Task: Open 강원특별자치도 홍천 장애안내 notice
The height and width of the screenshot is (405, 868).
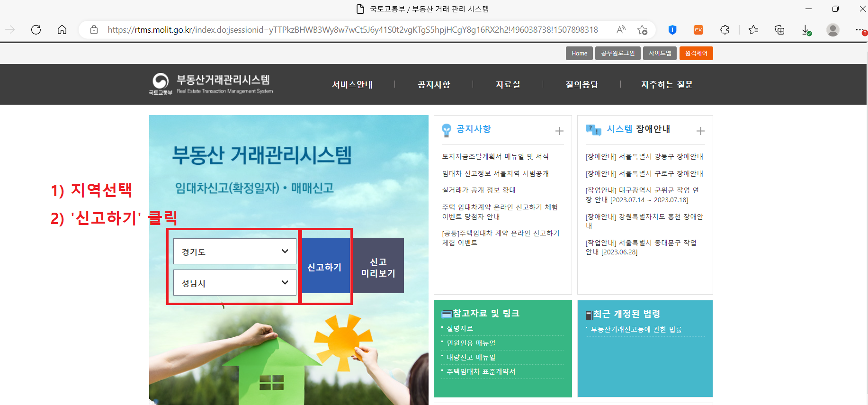Action: point(644,221)
